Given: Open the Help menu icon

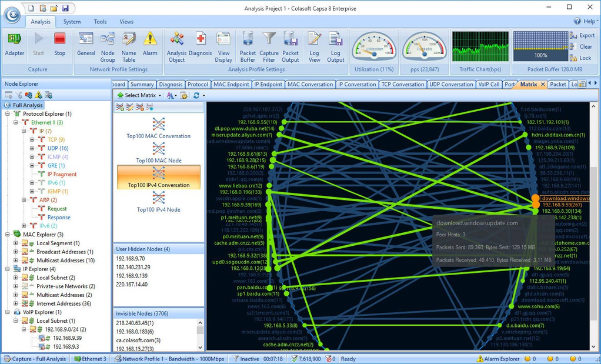Looking at the screenshot, I should pyautogui.click(x=577, y=21).
